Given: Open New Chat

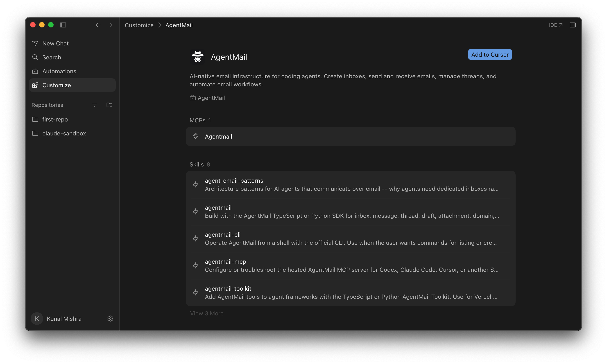Looking at the screenshot, I should point(72,43).
